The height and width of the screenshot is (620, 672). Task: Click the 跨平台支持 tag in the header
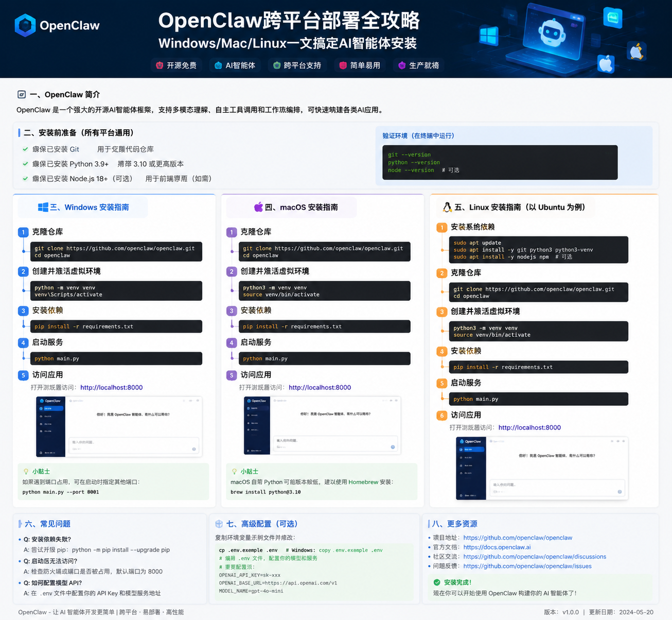[297, 65]
